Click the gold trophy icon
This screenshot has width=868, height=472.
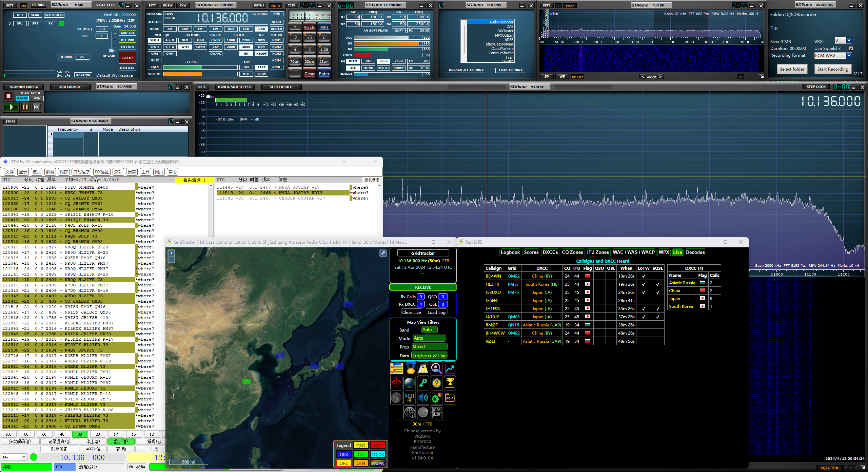(x=450, y=383)
